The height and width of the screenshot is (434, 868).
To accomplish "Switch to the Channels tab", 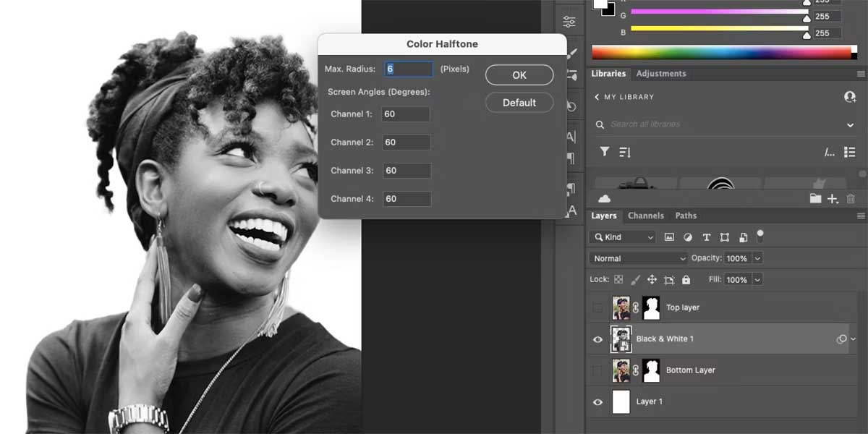I will pyautogui.click(x=645, y=216).
